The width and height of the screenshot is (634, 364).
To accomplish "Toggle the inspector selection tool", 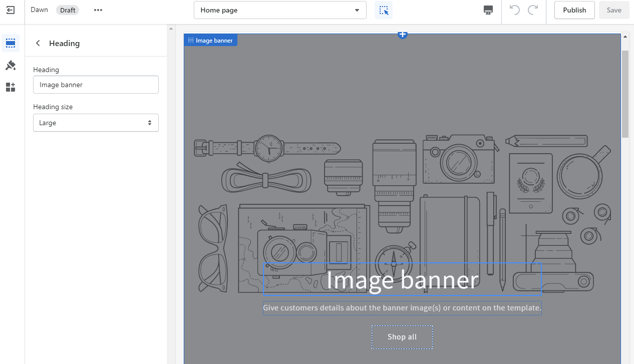I will (x=384, y=10).
